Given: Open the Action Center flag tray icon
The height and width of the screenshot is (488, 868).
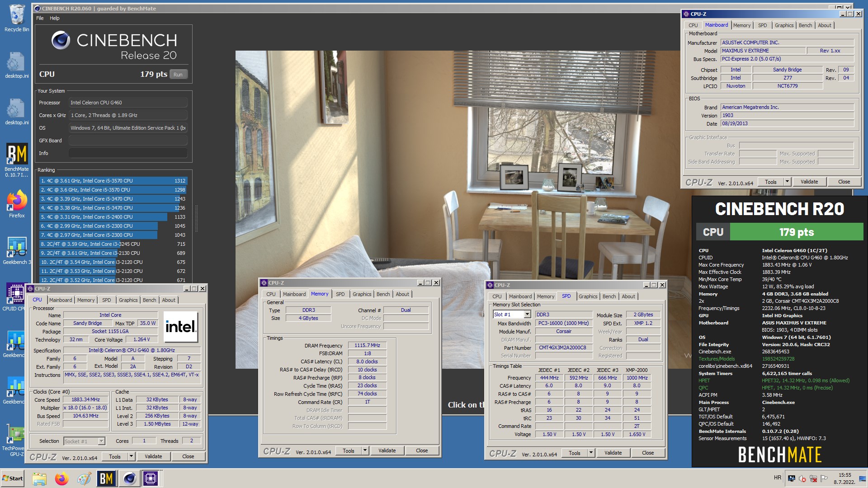Looking at the screenshot, I should [x=824, y=479].
